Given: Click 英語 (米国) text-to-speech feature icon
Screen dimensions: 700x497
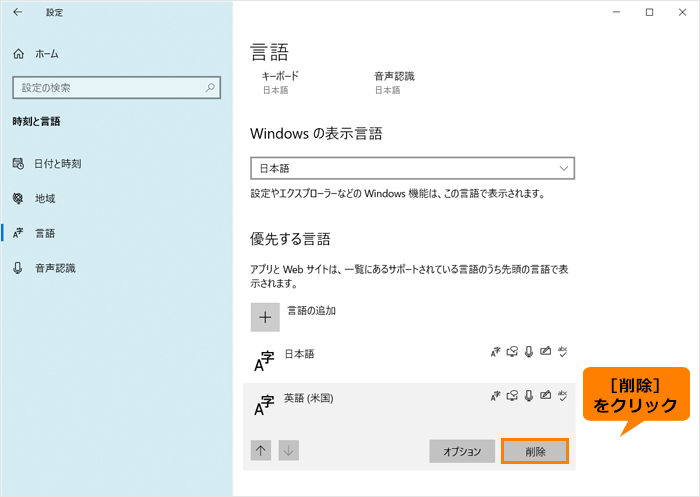Looking at the screenshot, I should tap(512, 396).
